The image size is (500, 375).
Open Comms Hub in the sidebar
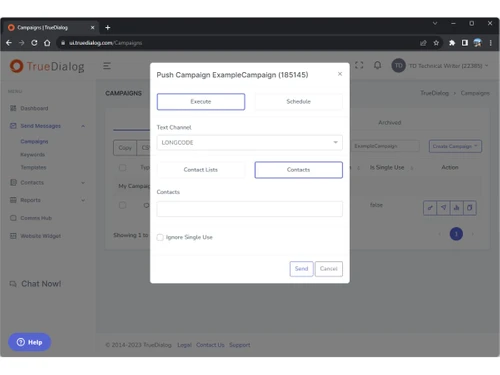[36, 218]
